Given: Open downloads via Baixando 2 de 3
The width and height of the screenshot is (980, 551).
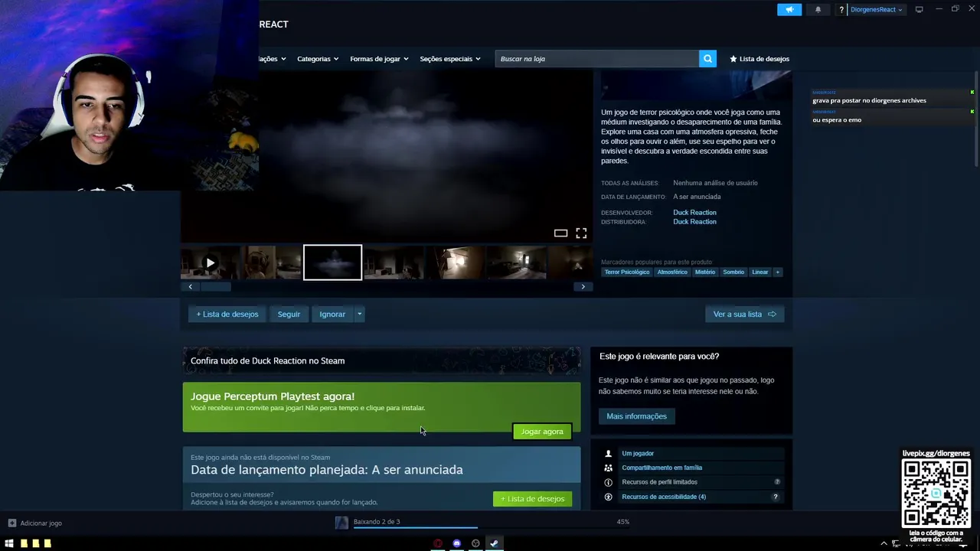Looking at the screenshot, I should [377, 521].
